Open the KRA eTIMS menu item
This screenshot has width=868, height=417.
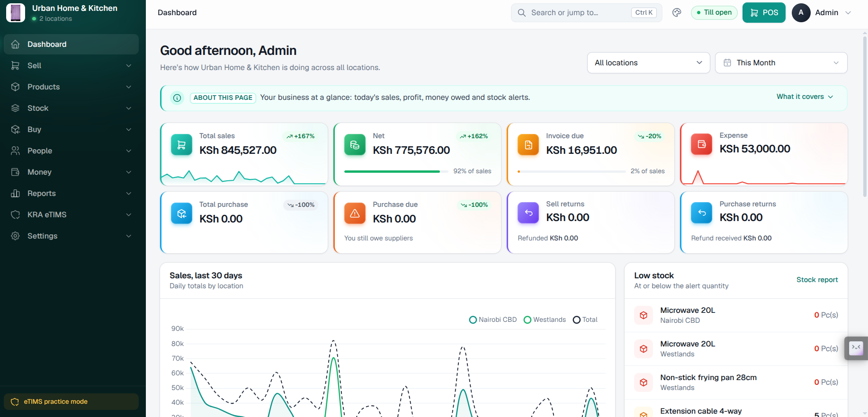click(x=71, y=215)
